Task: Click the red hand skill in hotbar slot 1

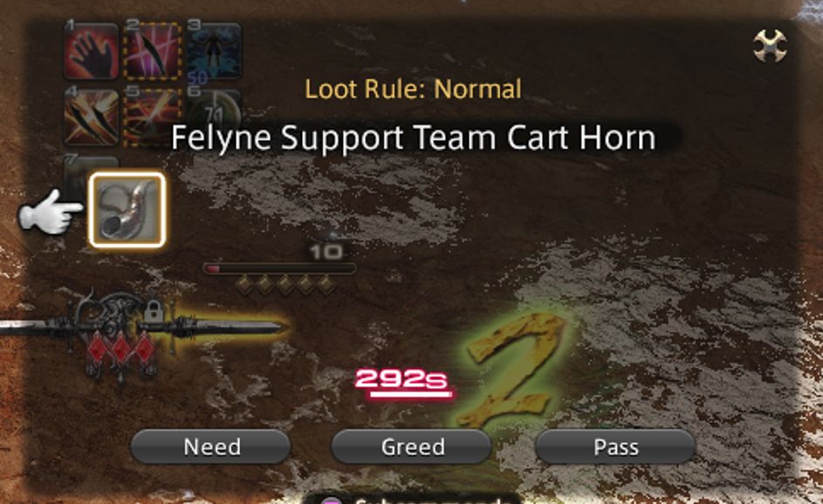Action: click(x=92, y=51)
